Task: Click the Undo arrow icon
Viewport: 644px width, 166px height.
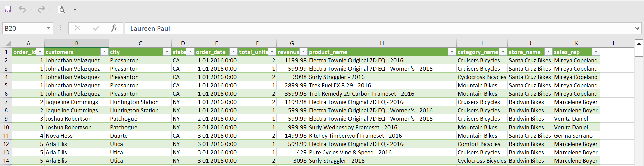Action: [x=22, y=9]
